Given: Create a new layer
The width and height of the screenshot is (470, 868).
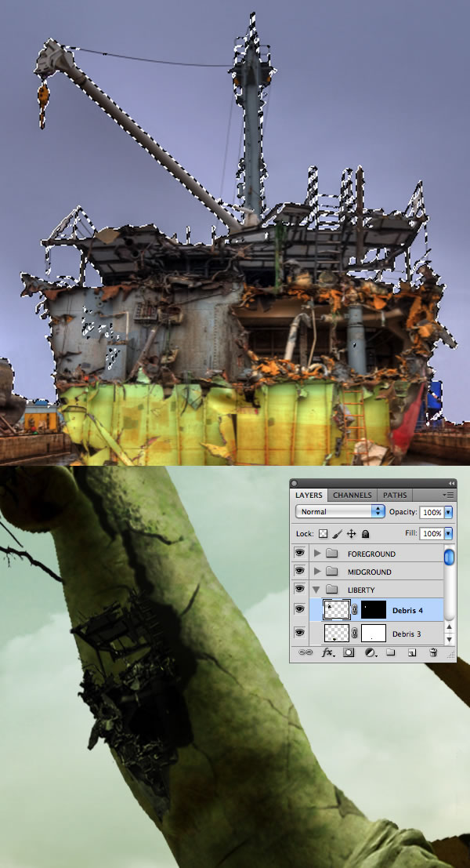Looking at the screenshot, I should click(x=412, y=652).
